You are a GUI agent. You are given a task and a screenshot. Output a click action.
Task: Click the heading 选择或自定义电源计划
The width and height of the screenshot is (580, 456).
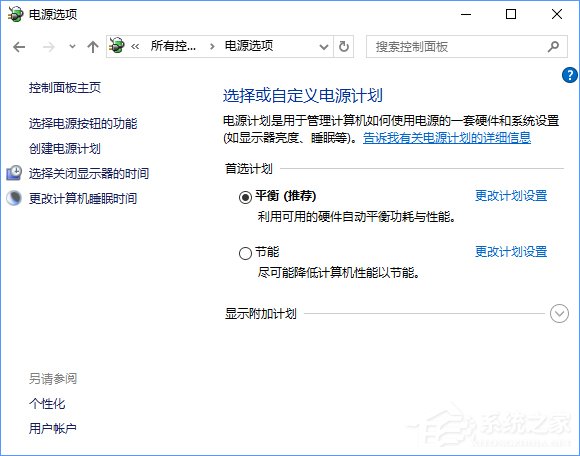pyautogui.click(x=303, y=95)
